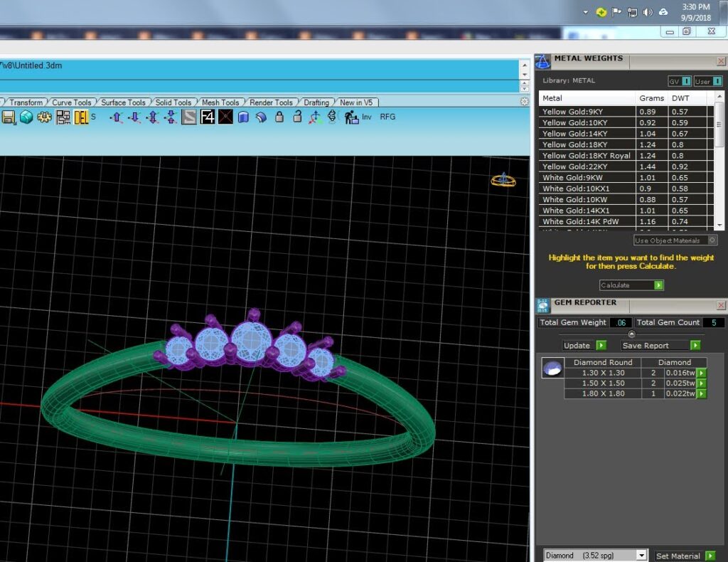Click the closed padlock lock icon

(x=279, y=117)
